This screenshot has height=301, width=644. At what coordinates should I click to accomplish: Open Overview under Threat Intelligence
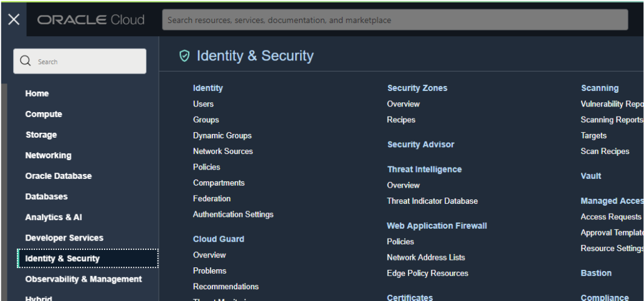[x=404, y=185]
